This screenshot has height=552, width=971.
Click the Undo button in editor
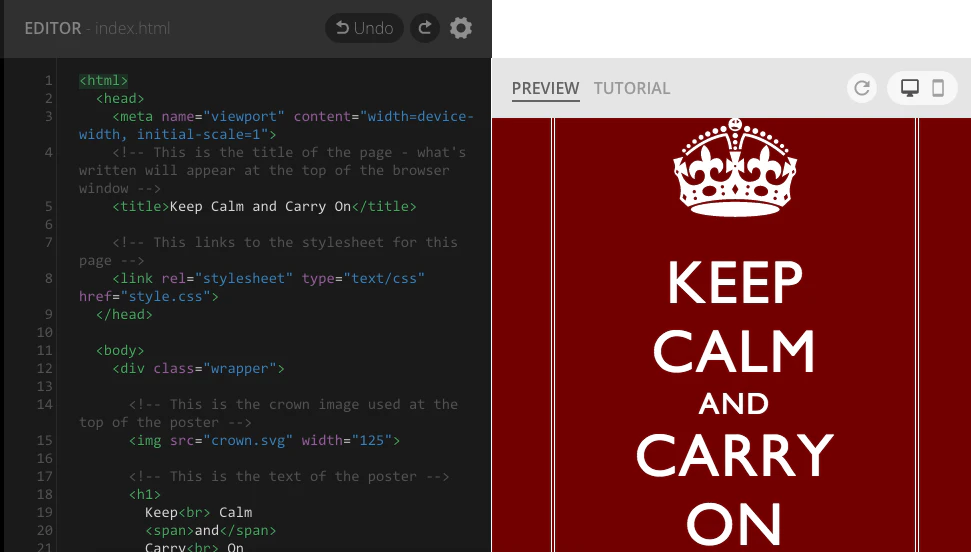(364, 28)
